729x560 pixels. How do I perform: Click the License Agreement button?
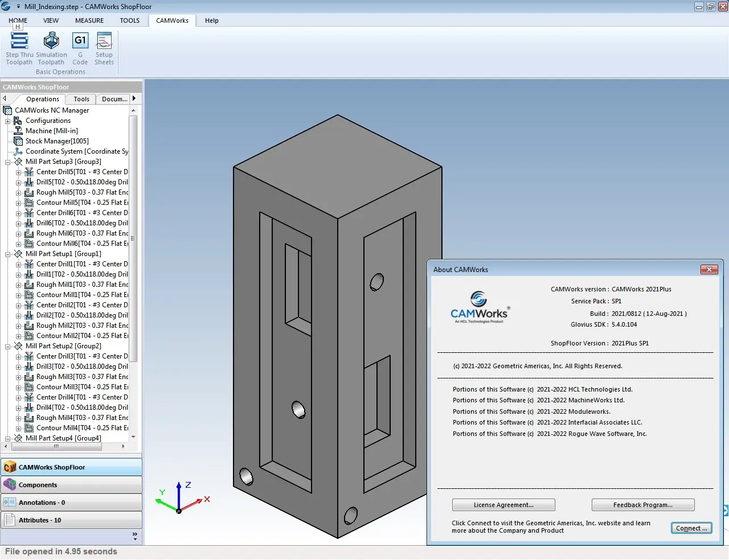tap(503, 505)
